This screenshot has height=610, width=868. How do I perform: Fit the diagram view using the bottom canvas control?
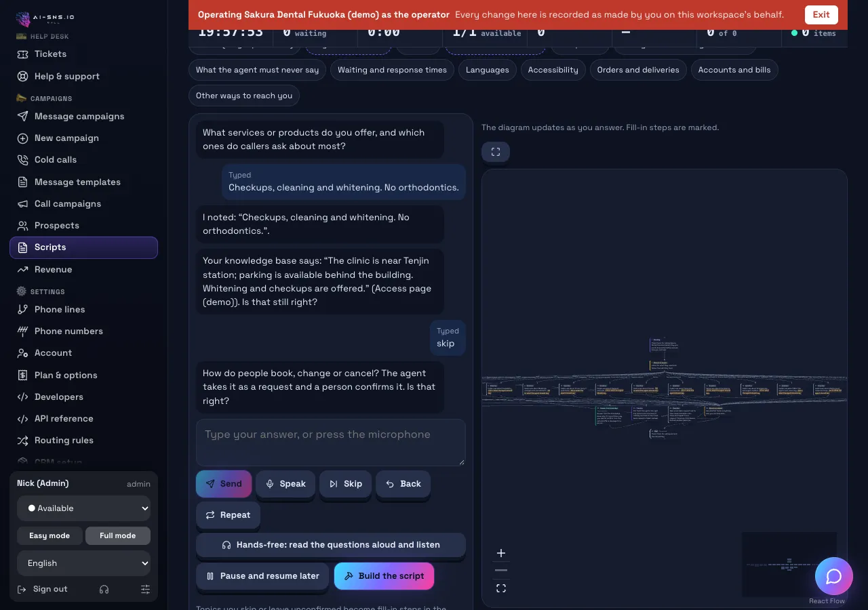coord(501,588)
